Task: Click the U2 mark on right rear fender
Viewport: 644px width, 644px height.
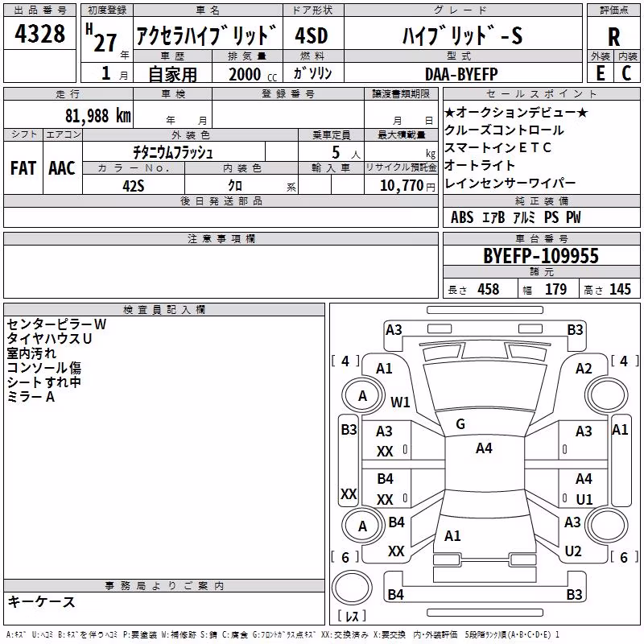Action: coord(573,551)
